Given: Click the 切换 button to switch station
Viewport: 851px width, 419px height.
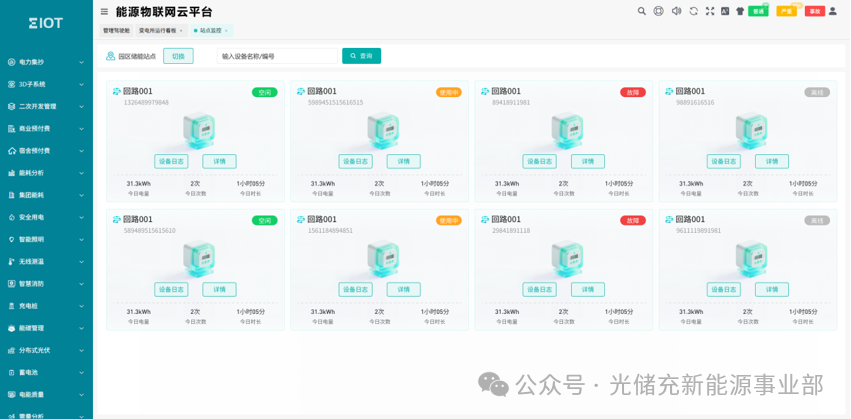Looking at the screenshot, I should pyautogui.click(x=178, y=56).
